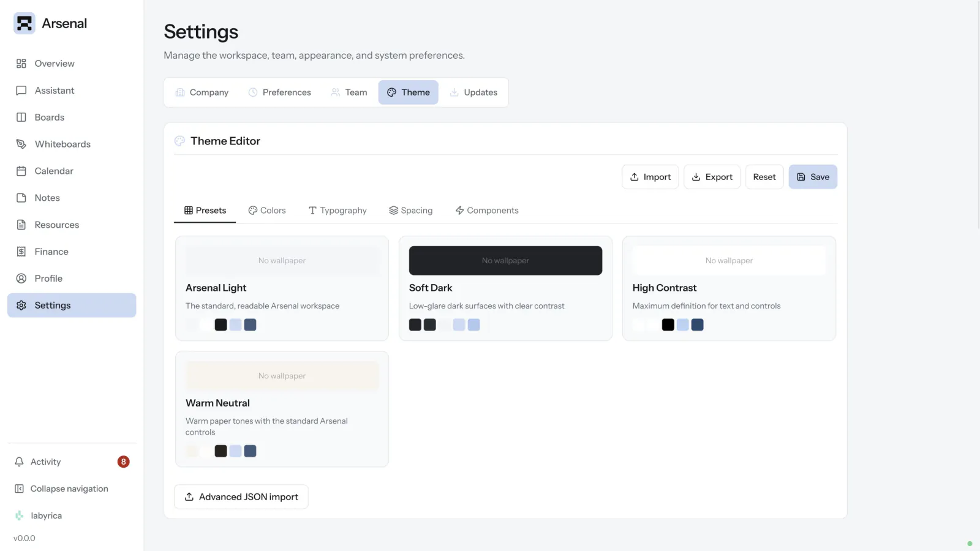The height and width of the screenshot is (551, 980).
Task: Click the navy swatch under High Contrast
Action: click(698, 325)
